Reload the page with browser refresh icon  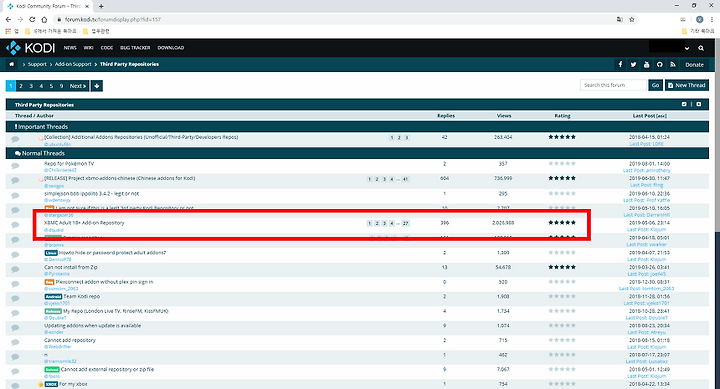point(32,19)
